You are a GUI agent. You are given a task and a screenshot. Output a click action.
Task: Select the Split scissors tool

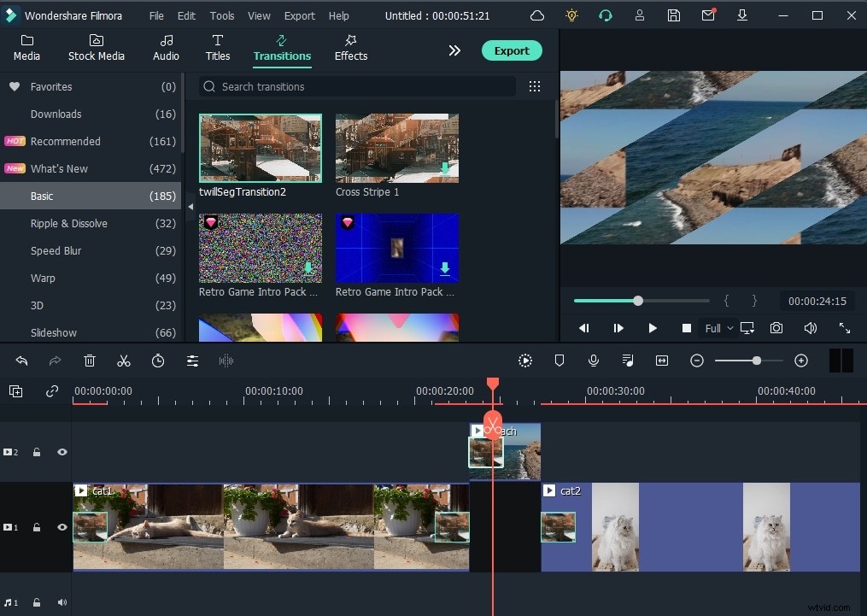coord(124,361)
